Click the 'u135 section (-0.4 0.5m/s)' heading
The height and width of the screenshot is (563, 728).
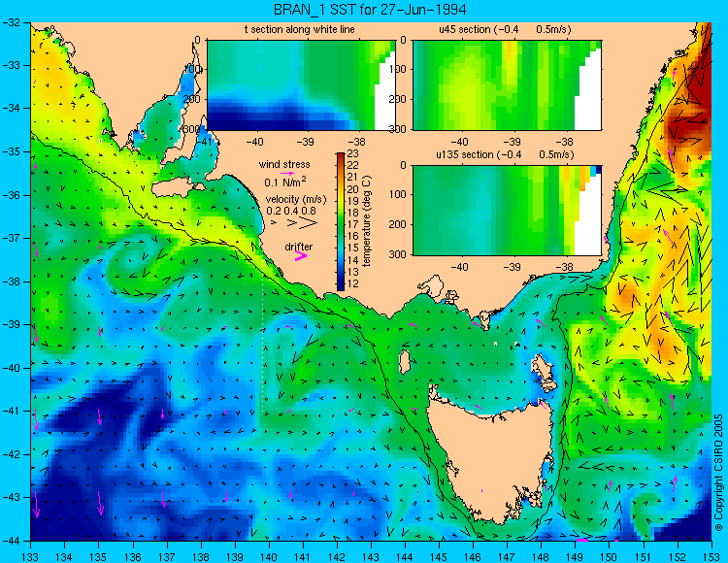[505, 155]
